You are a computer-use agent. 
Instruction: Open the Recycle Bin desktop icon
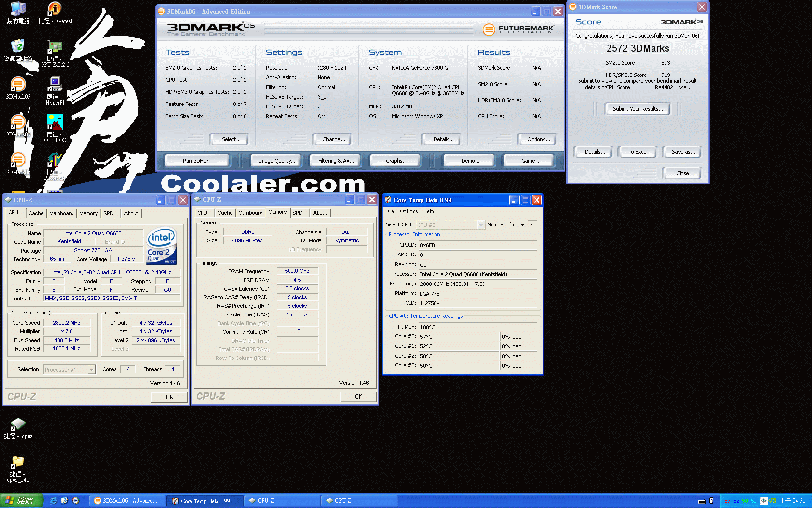18,50
